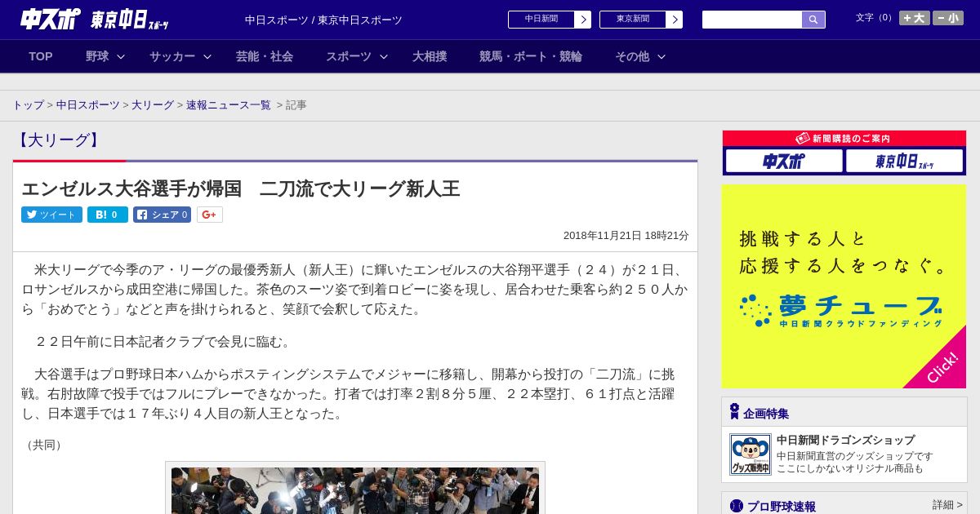The width and height of the screenshot is (980, 514).
Task: Follow the 中日スポーツ breadcrumb link
Action: (x=88, y=105)
